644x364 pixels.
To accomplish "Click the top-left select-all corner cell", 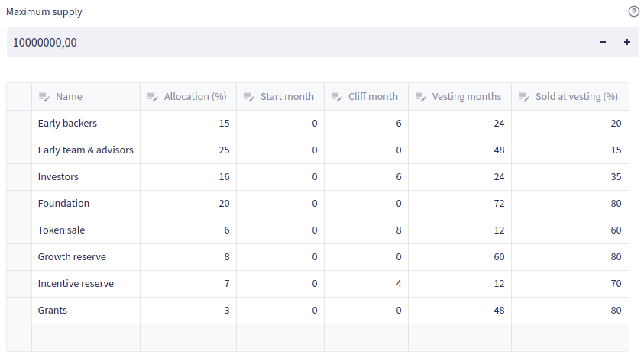I will coord(19,97).
